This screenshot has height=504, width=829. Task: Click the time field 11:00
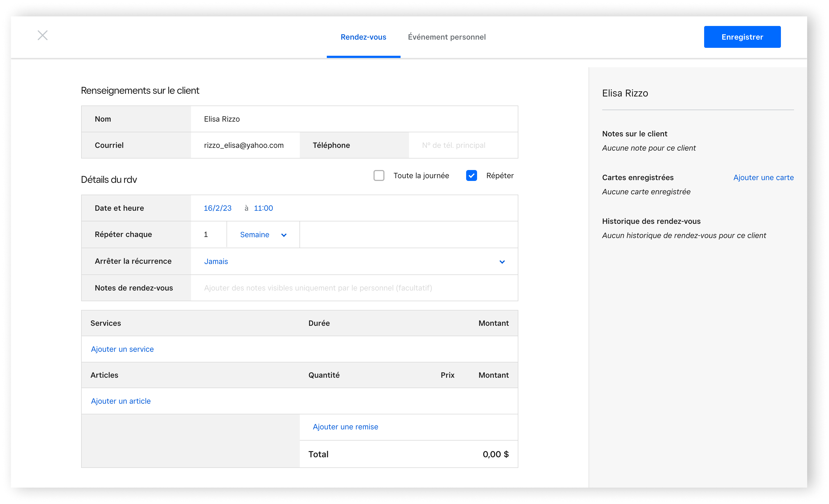(x=262, y=208)
